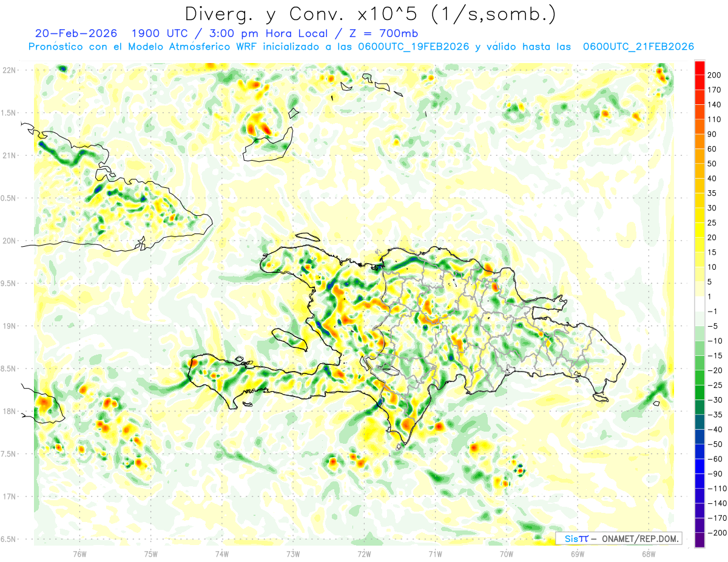The image size is (728, 562).
Task: Click the color bar label '-10'
Action: tap(715, 341)
